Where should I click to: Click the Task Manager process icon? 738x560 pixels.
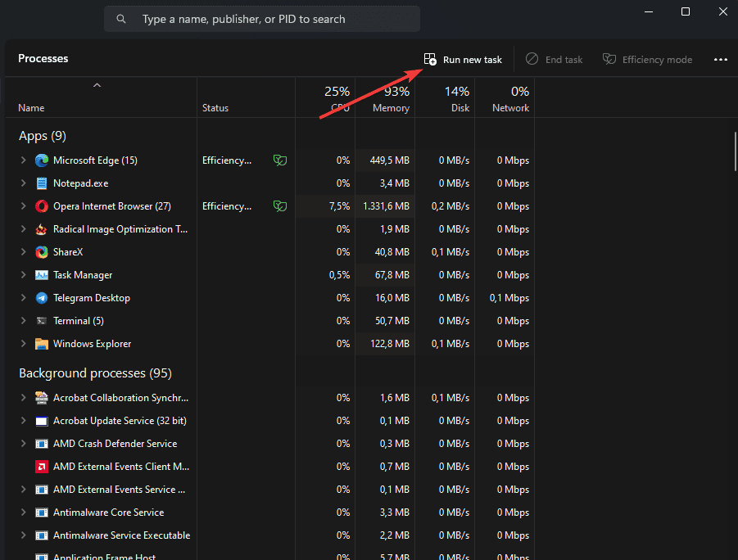click(x=42, y=275)
